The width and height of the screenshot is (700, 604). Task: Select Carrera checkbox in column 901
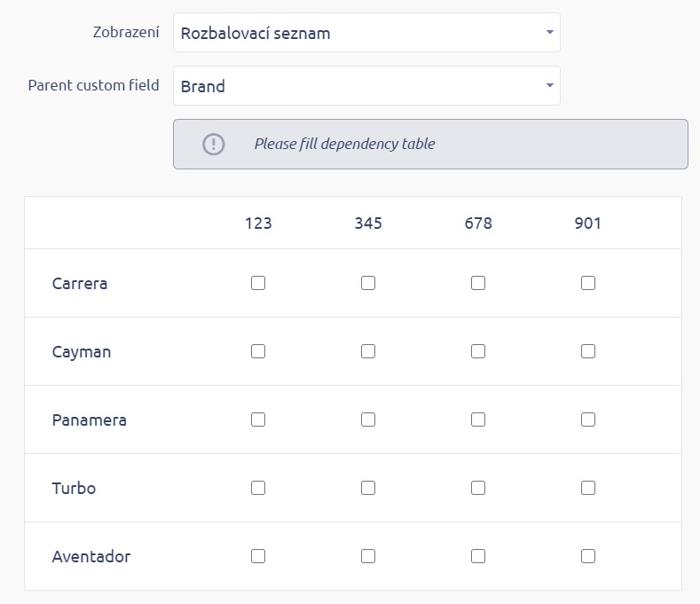(588, 284)
